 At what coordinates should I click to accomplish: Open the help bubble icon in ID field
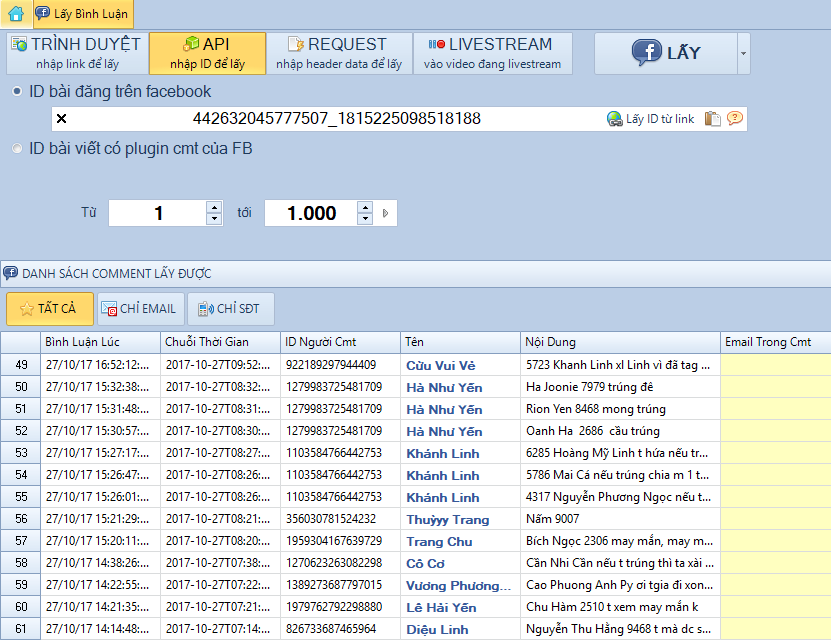click(735, 118)
